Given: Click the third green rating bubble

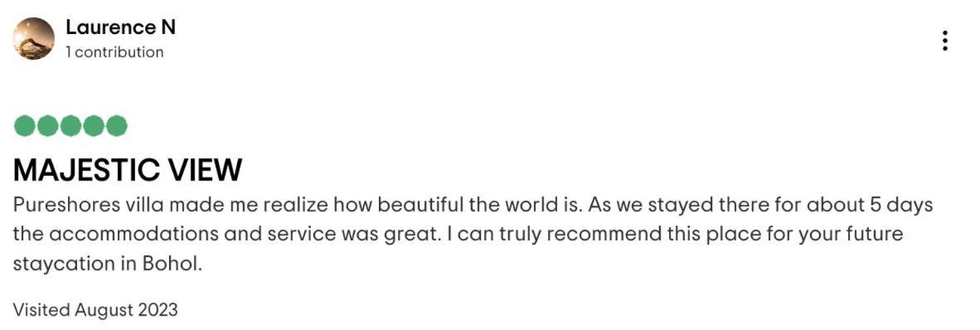Looking at the screenshot, I should [70, 126].
